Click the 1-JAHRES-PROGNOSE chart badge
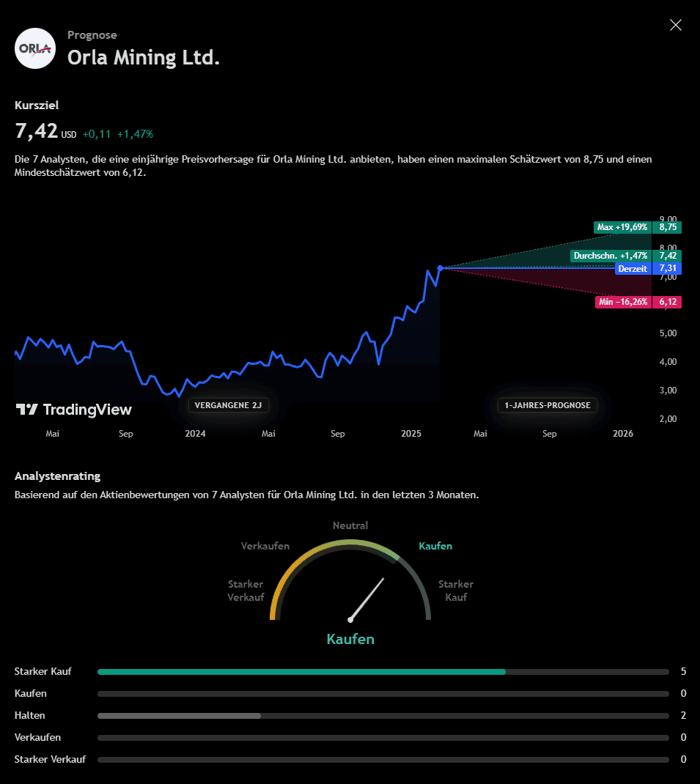 click(x=548, y=405)
